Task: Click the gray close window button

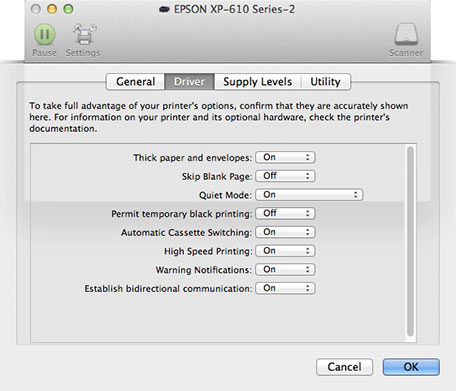Action: [36, 9]
